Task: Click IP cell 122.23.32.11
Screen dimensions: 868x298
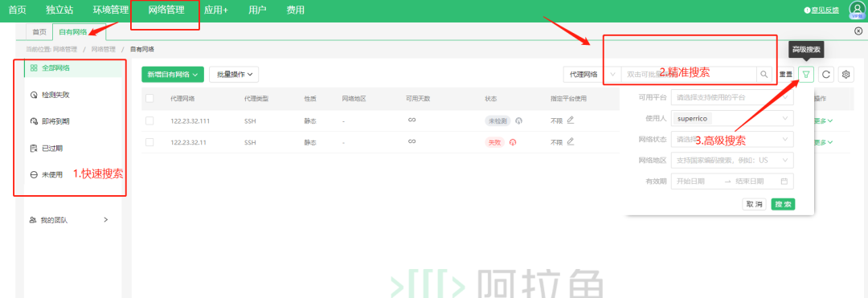Action: click(188, 142)
